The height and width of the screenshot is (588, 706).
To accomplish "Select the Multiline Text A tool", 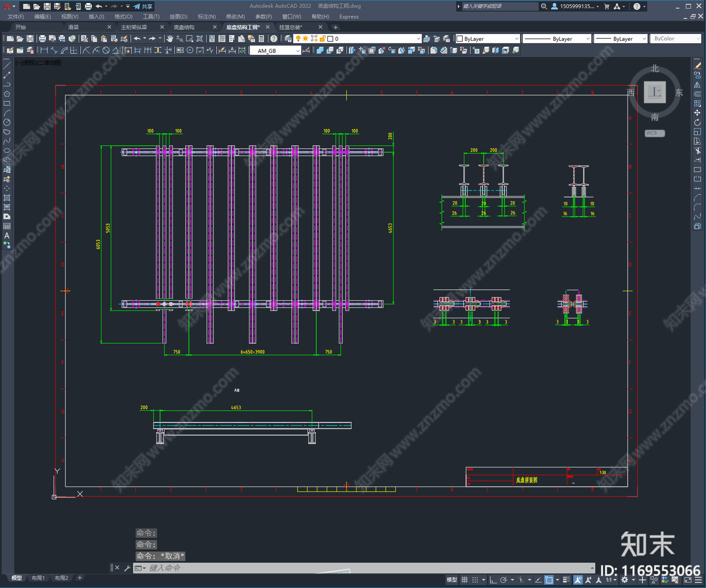I will [x=7, y=236].
